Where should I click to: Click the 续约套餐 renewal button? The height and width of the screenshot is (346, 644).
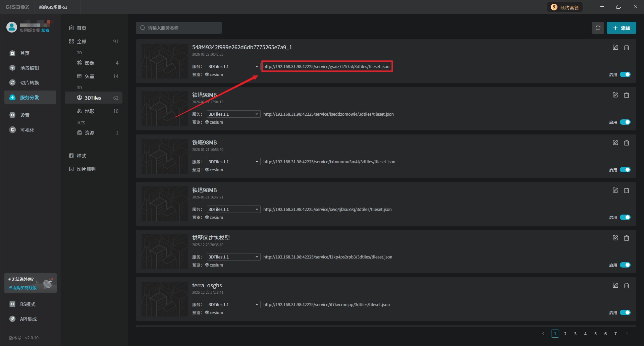pyautogui.click(x=565, y=7)
